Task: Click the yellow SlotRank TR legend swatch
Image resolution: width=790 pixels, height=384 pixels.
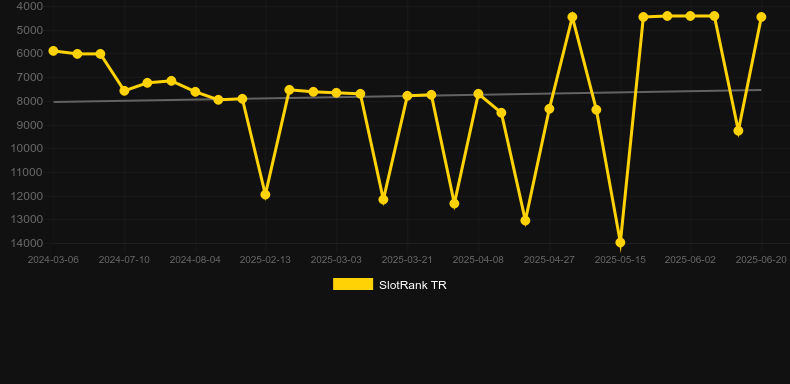Action: [353, 284]
